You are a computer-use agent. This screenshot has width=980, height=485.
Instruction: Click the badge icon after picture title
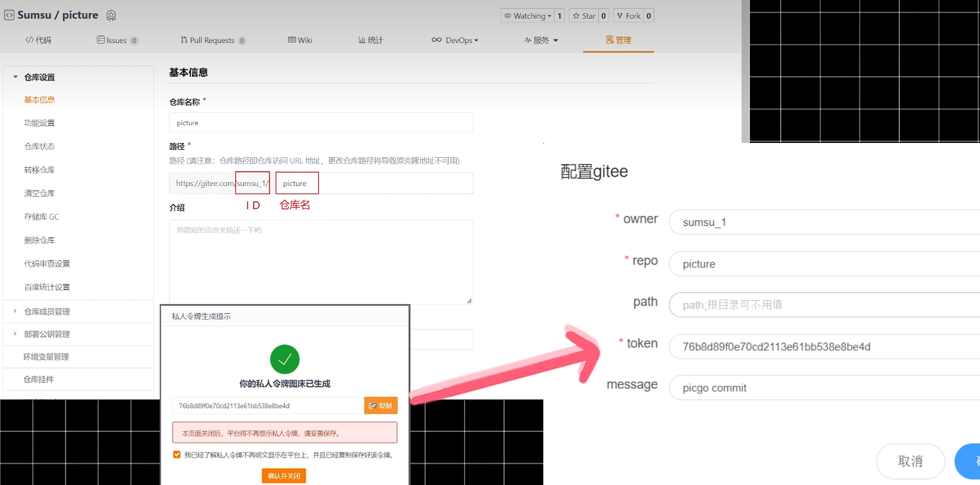(112, 16)
